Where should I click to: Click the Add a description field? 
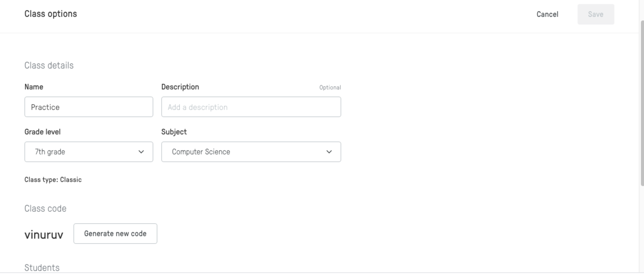[x=251, y=107]
